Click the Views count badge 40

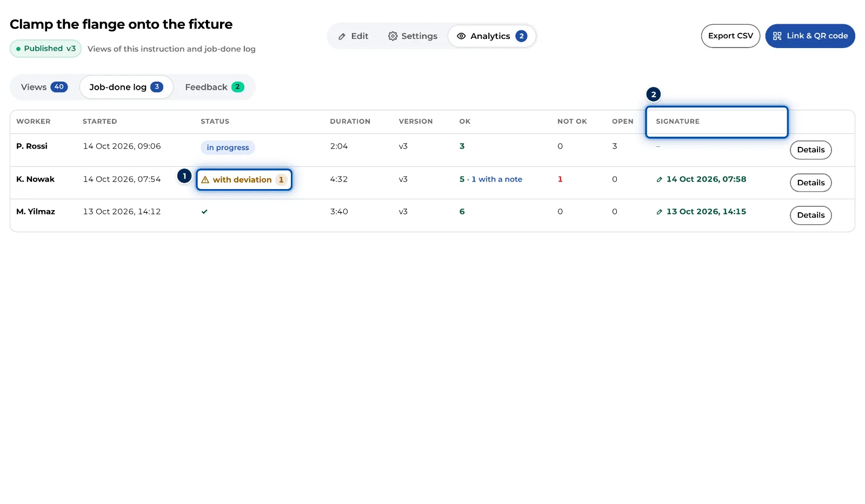click(x=59, y=87)
